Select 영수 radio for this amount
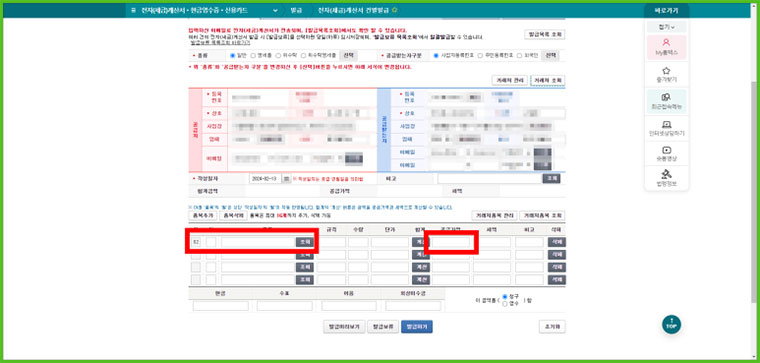This screenshot has width=760, height=363. tap(505, 304)
